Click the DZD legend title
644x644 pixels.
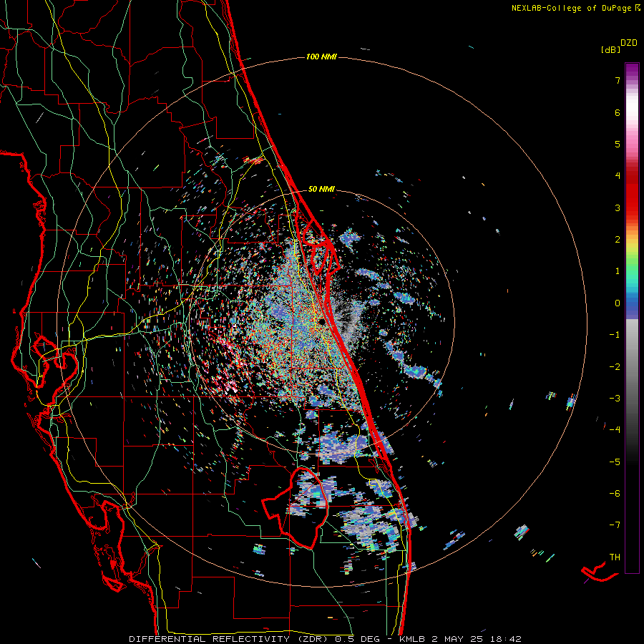coord(629,43)
